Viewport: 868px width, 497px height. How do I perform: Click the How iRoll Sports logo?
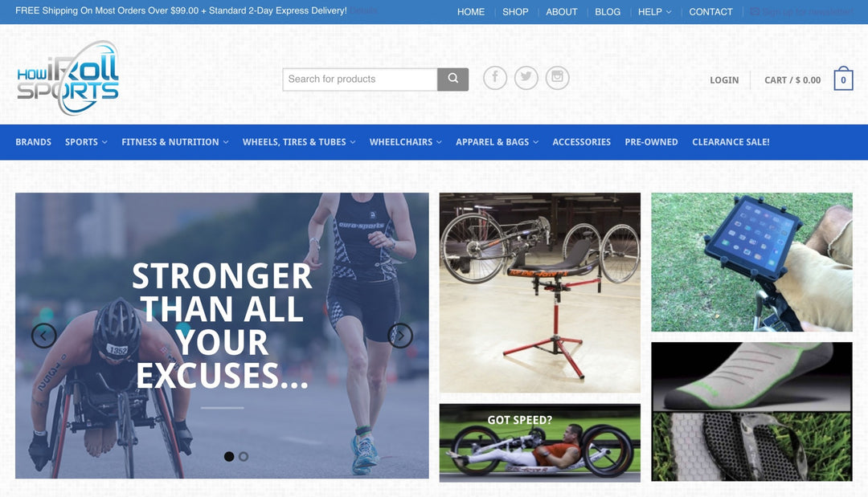68,77
